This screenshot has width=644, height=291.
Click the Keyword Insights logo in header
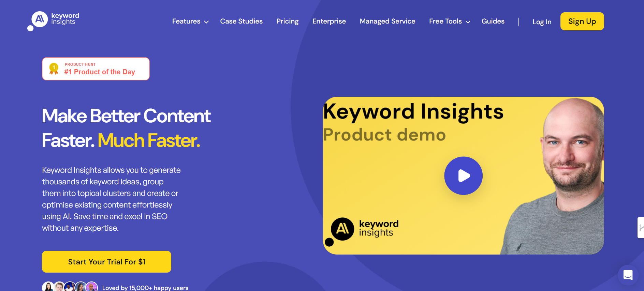pos(54,20)
